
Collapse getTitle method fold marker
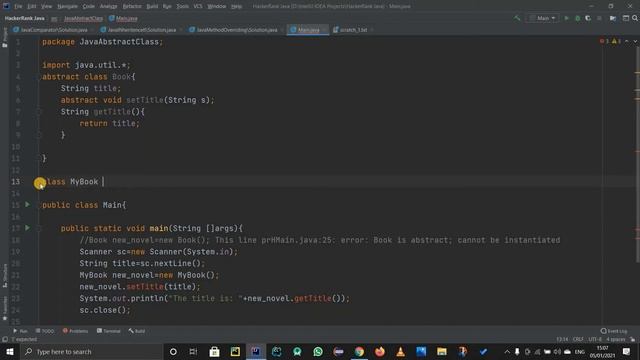coord(39,111)
